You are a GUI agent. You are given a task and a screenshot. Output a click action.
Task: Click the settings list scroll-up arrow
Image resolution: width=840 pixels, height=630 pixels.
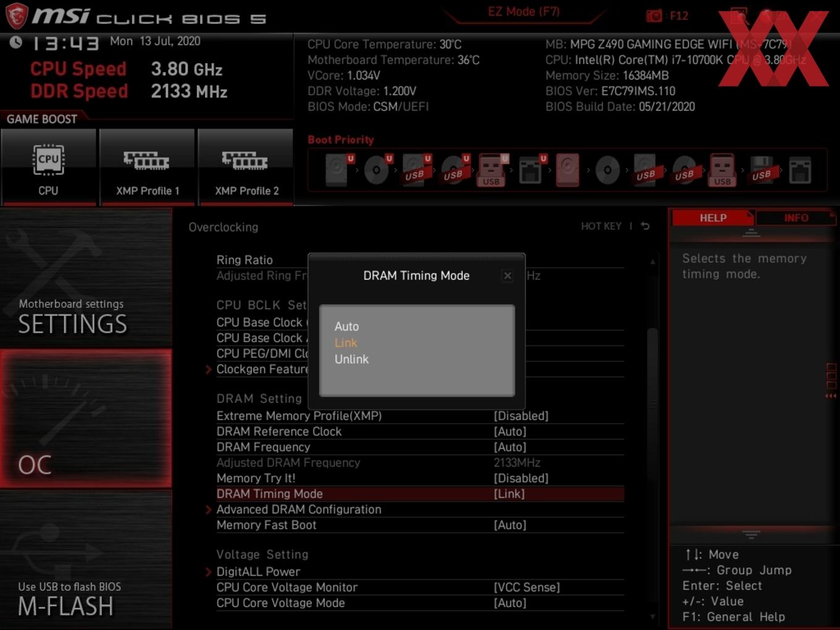(x=652, y=261)
